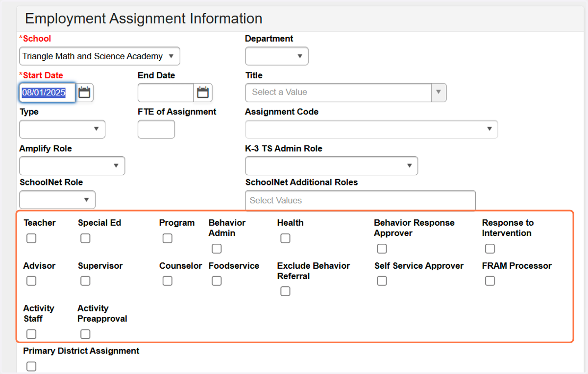The height and width of the screenshot is (374, 588).
Task: Click the K-3 TS Admin Role label
Action: pyautogui.click(x=284, y=148)
